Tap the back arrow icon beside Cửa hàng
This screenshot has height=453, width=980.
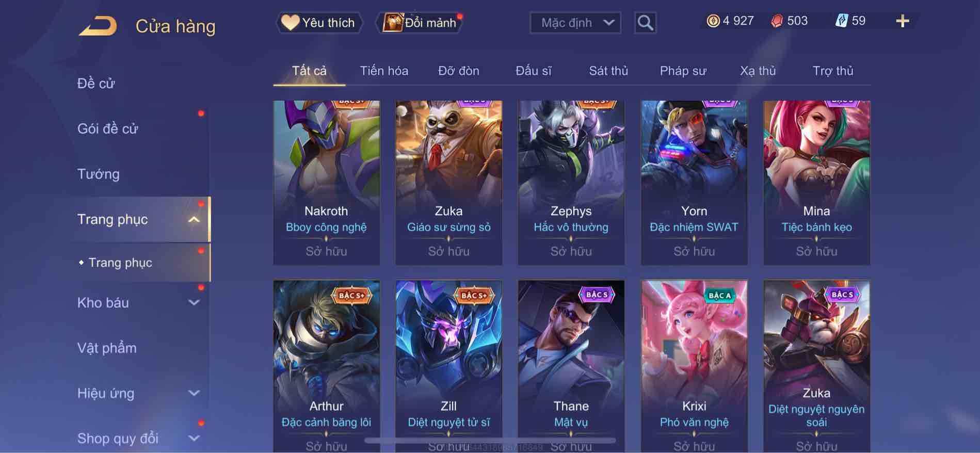tap(98, 26)
